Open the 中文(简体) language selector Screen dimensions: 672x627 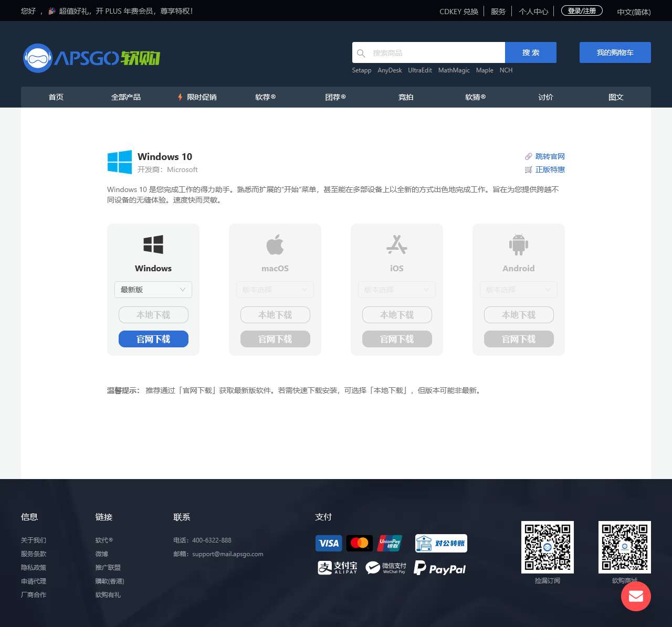pos(634,12)
